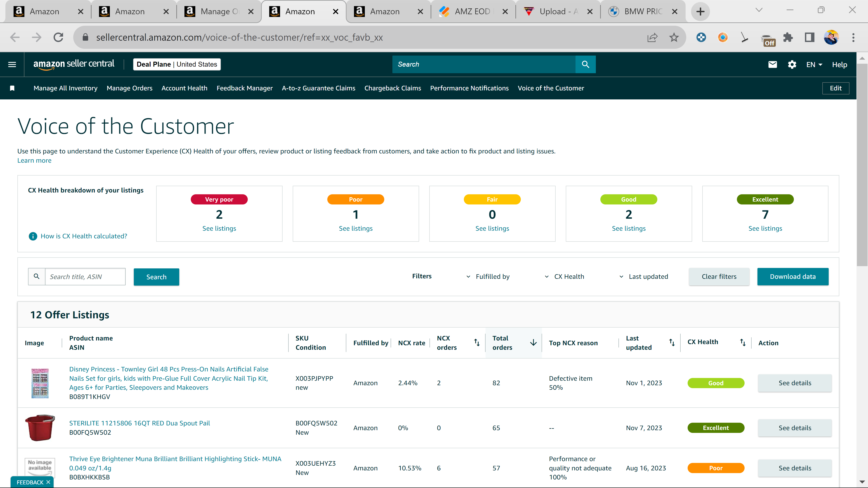Screen dimensions: 868x488
Task: Click the info icon beside CX Health calculated
Action: (x=33, y=236)
